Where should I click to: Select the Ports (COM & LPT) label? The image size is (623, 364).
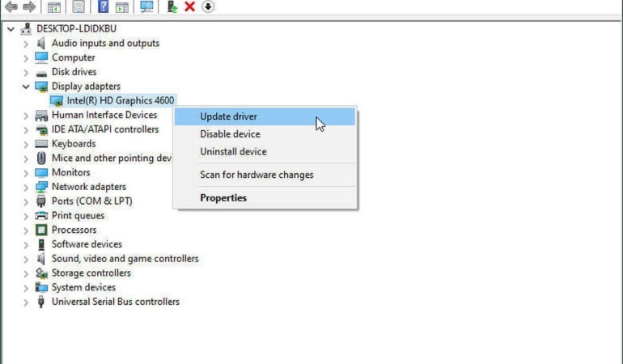tap(92, 201)
